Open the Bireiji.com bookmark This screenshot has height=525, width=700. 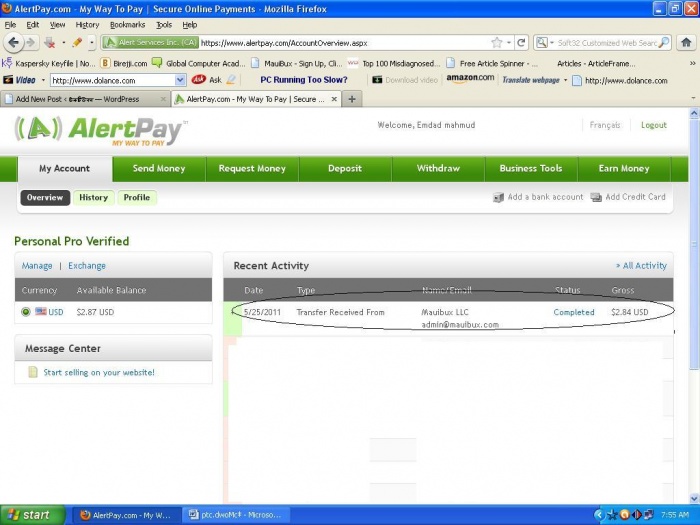tap(124, 63)
